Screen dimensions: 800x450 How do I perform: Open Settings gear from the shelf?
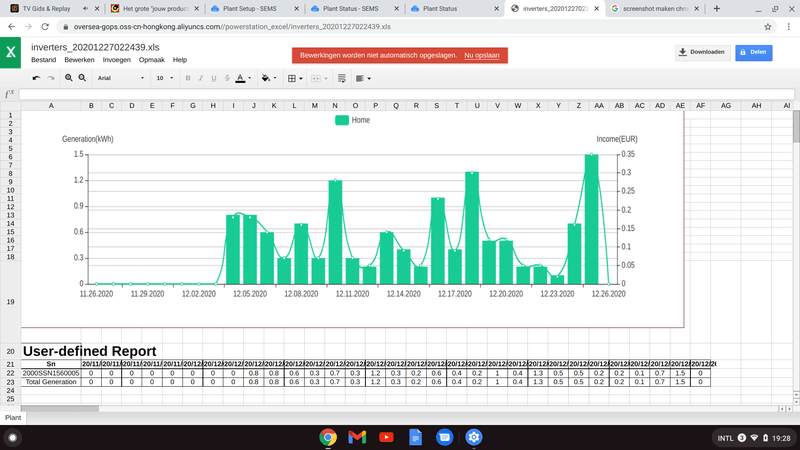[473, 437]
